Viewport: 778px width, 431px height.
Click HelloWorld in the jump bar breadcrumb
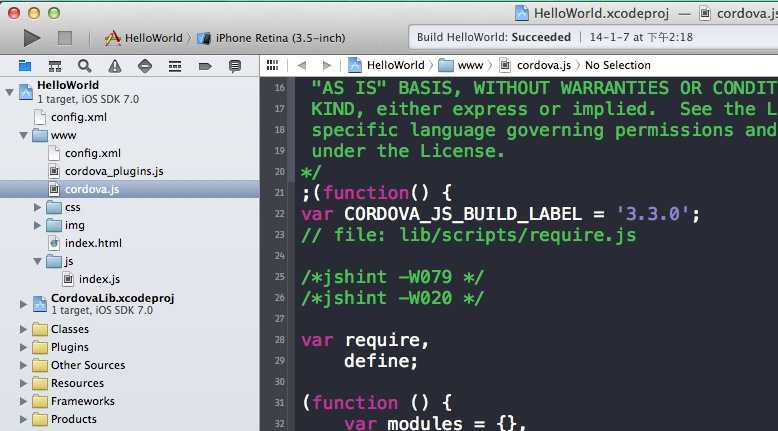pyautogui.click(x=386, y=65)
